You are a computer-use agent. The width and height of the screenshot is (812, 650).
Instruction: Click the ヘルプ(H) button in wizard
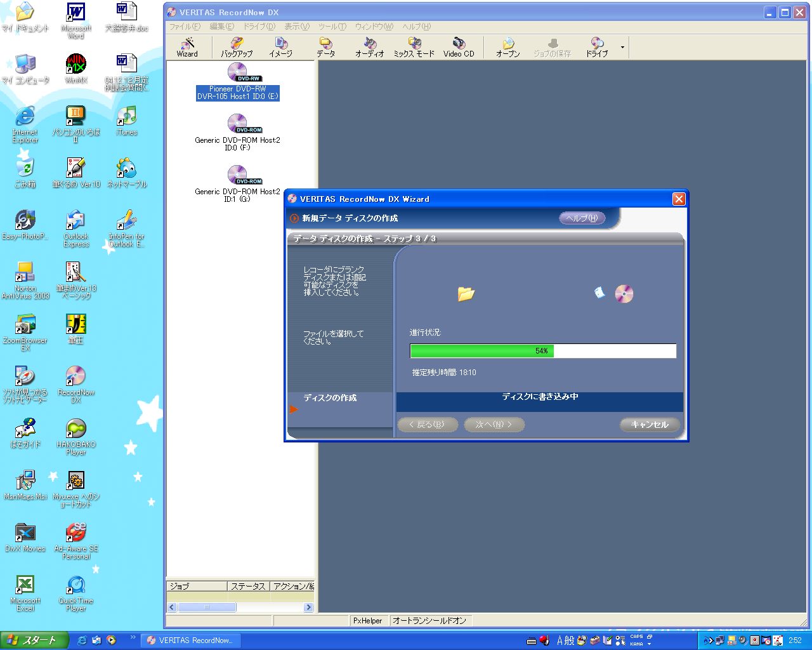click(582, 218)
